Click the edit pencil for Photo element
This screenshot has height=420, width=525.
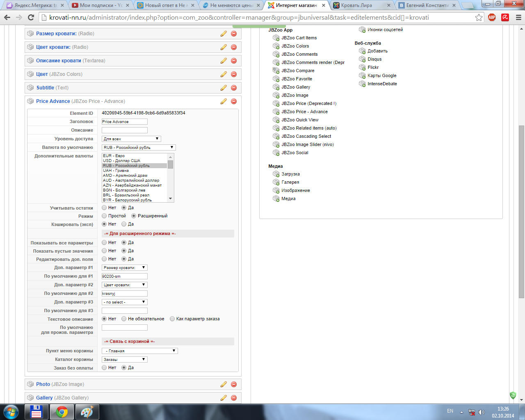pyautogui.click(x=224, y=384)
